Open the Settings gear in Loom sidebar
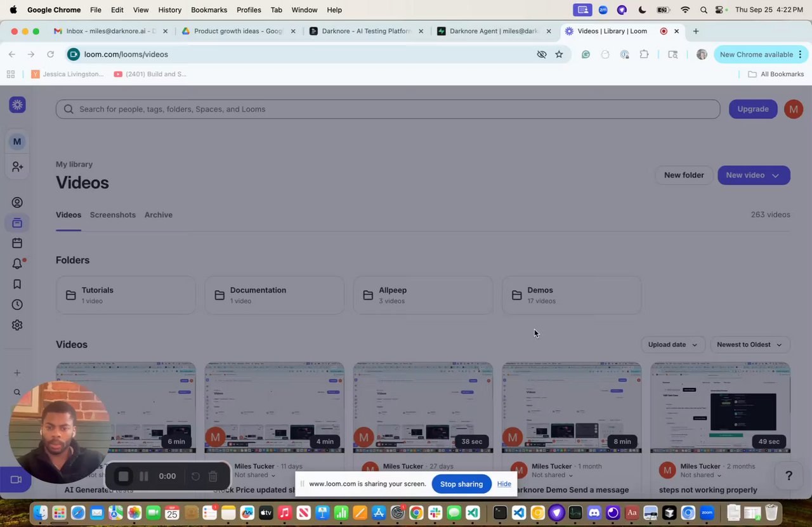Image resolution: width=812 pixels, height=527 pixels. (17, 324)
